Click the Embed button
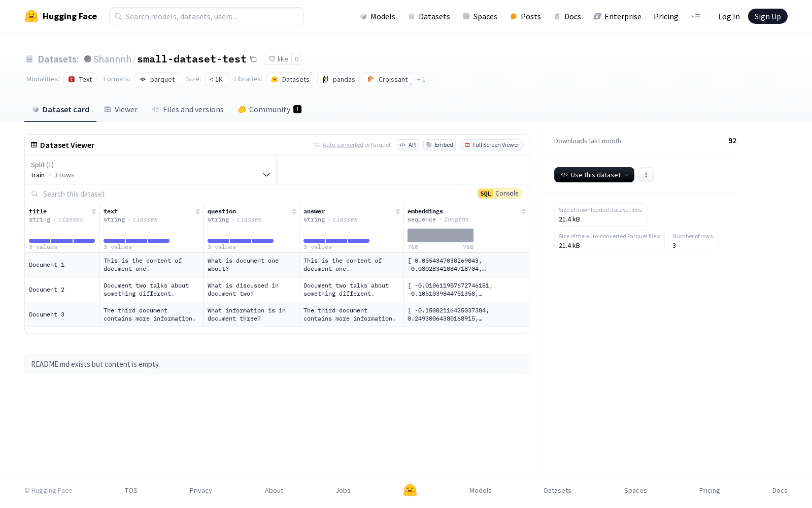Image resolution: width=812 pixels, height=508 pixels. [439, 145]
